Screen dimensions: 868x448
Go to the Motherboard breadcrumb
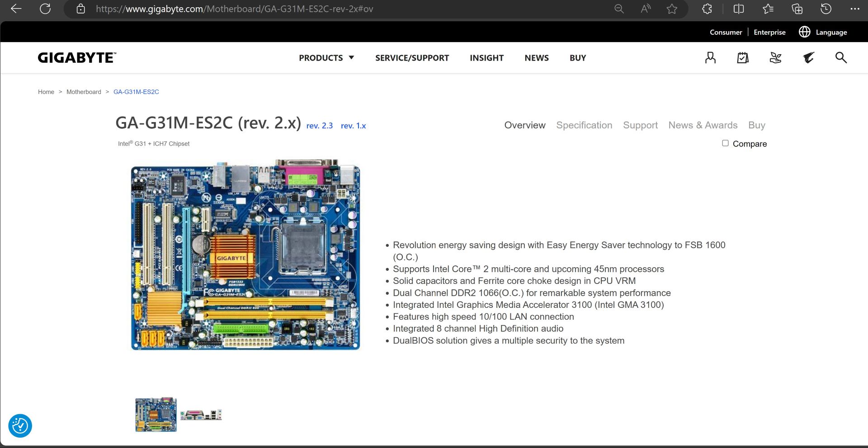[84, 92]
